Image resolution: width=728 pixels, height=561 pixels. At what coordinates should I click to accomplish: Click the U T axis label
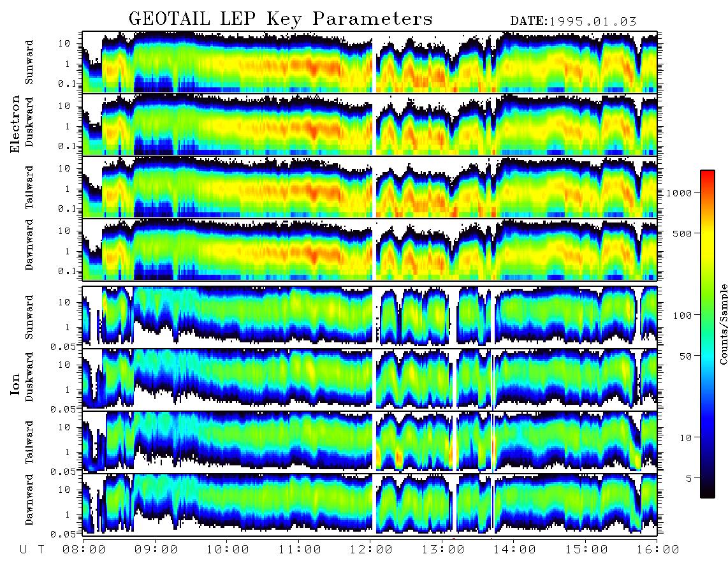pyautogui.click(x=32, y=550)
